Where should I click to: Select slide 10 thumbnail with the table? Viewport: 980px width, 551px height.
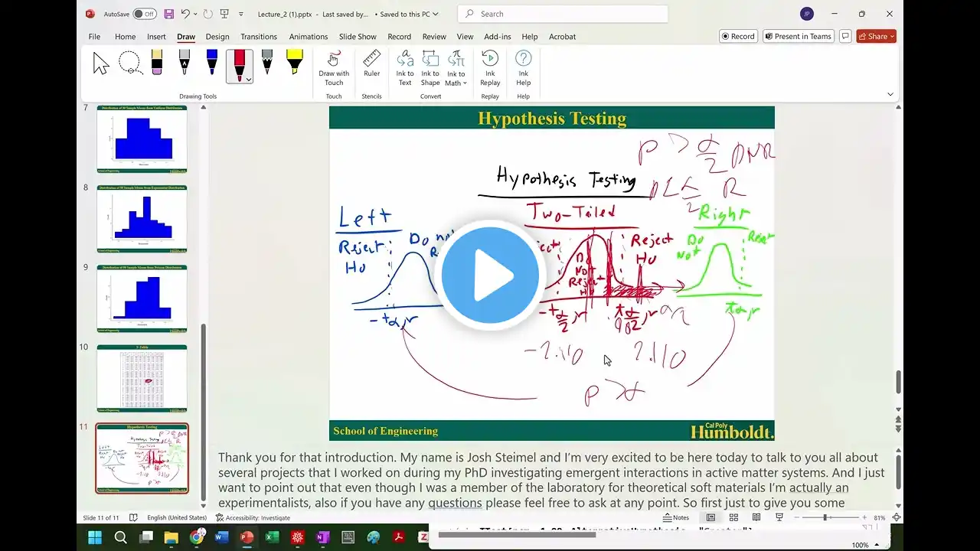tap(142, 378)
